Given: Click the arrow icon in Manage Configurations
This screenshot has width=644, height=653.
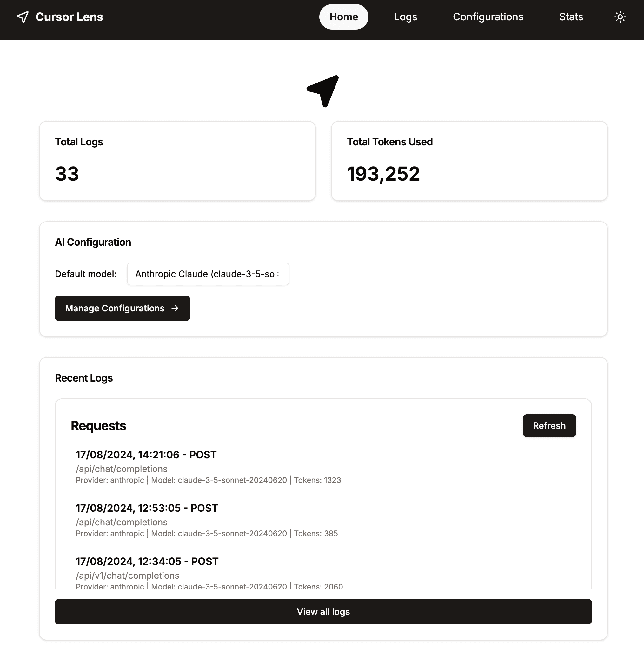Looking at the screenshot, I should (x=175, y=308).
